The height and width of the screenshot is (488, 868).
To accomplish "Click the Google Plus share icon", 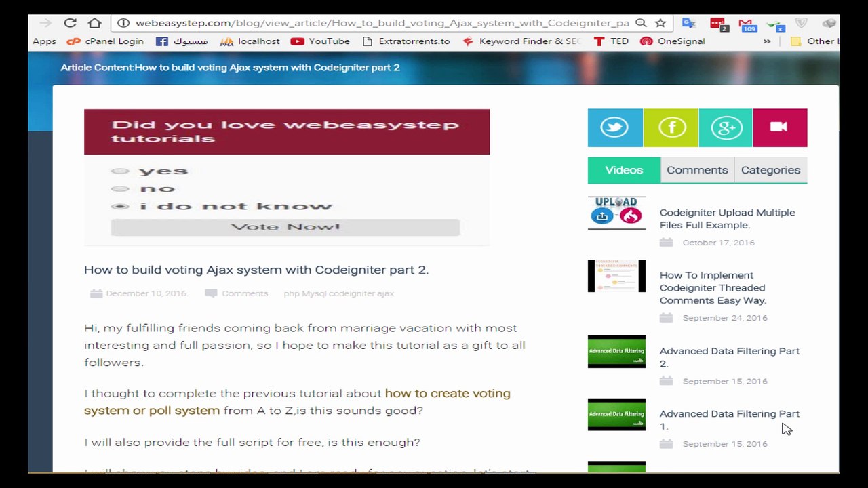I will tap(726, 127).
